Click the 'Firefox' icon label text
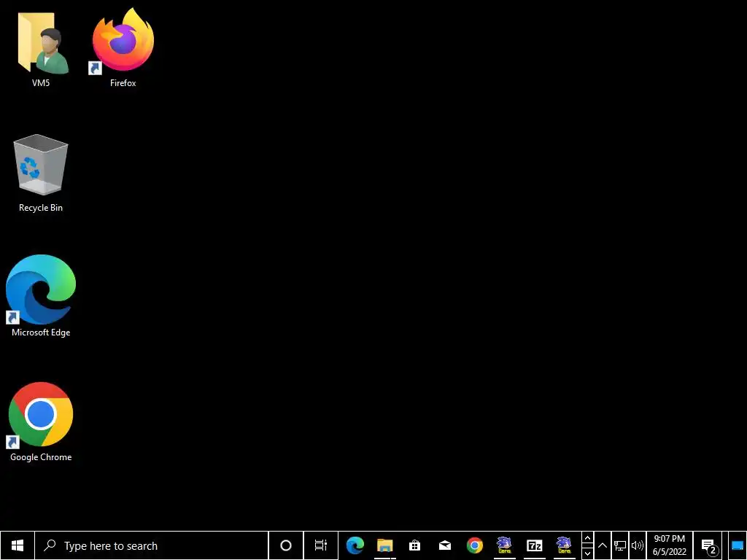Image resolution: width=747 pixels, height=560 pixels. pyautogui.click(x=123, y=83)
